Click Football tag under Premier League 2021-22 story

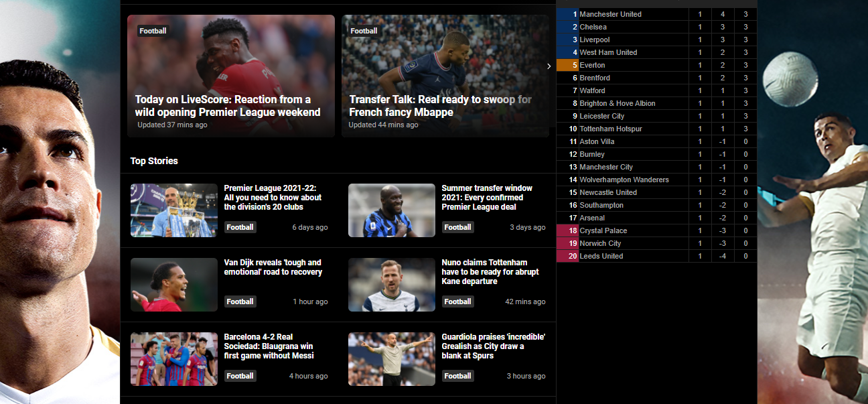tap(240, 227)
